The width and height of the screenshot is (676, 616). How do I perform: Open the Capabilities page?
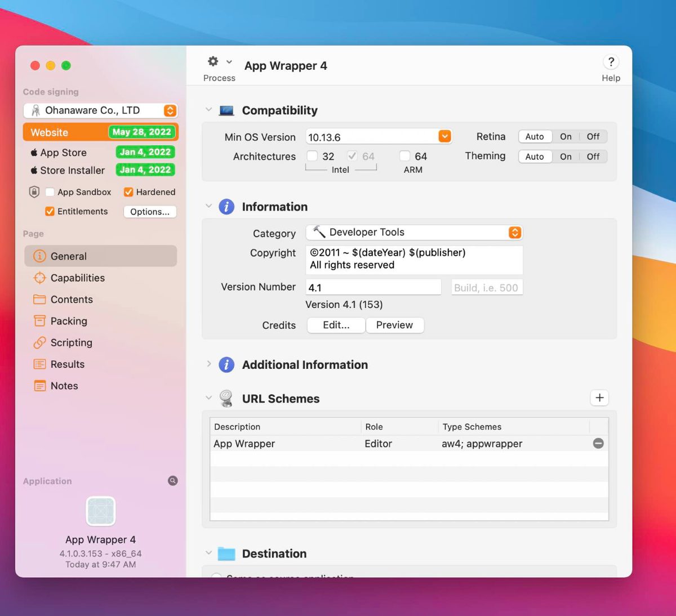click(101, 278)
